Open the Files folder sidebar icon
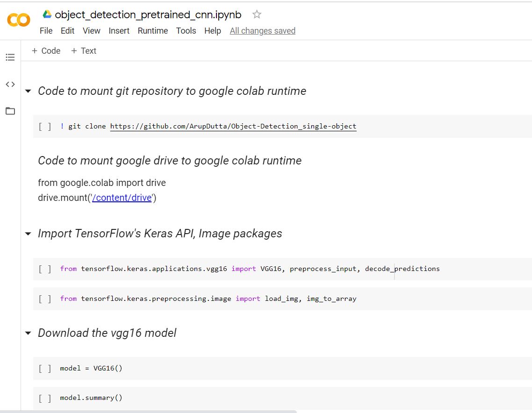Viewport: 532px width, 413px height. 10,111
